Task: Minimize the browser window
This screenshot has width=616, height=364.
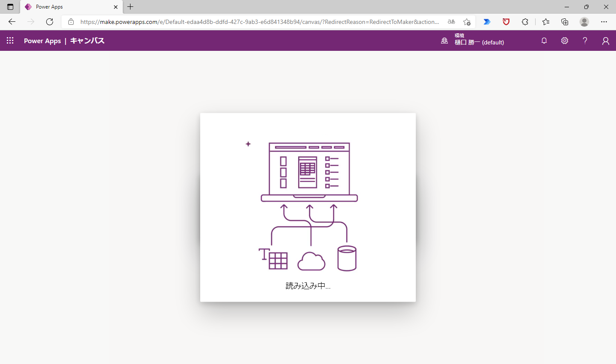Action: 567,7
